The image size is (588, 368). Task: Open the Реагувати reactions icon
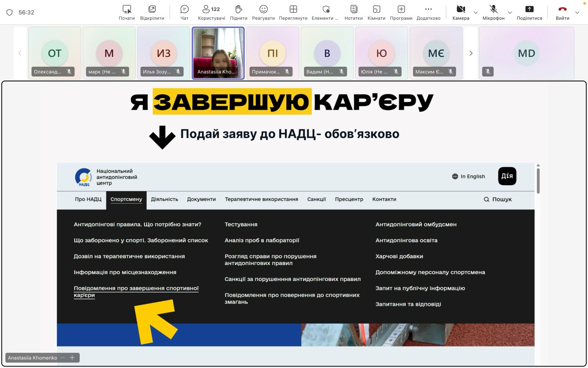263,9
